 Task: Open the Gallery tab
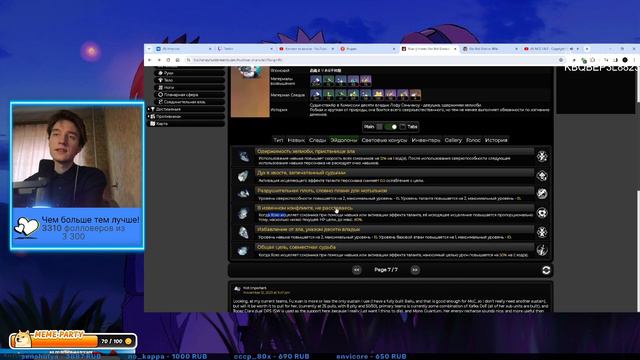tap(453, 140)
